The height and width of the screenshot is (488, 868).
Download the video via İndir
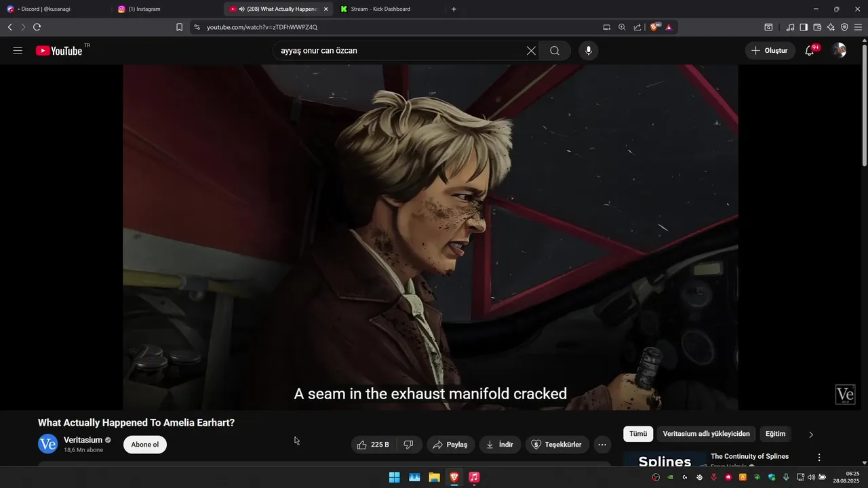pos(500,445)
